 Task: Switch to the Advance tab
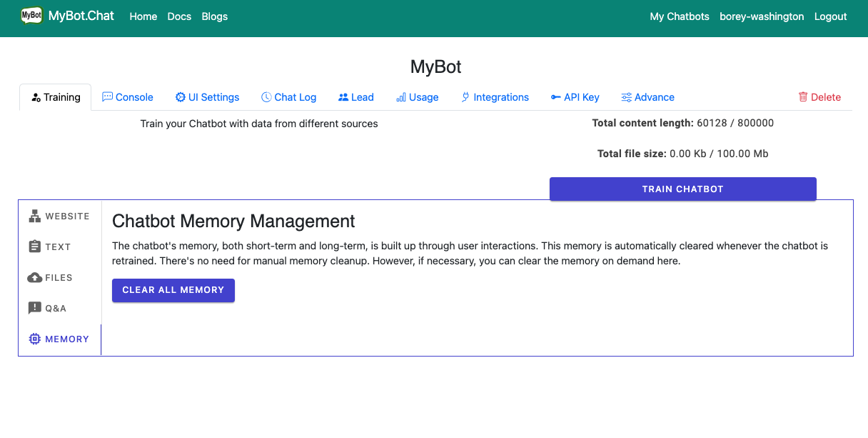click(x=647, y=97)
